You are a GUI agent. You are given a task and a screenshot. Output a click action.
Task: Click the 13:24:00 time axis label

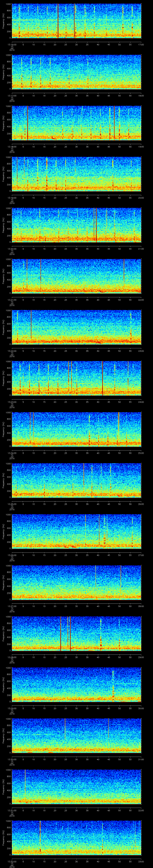[12, 453]
